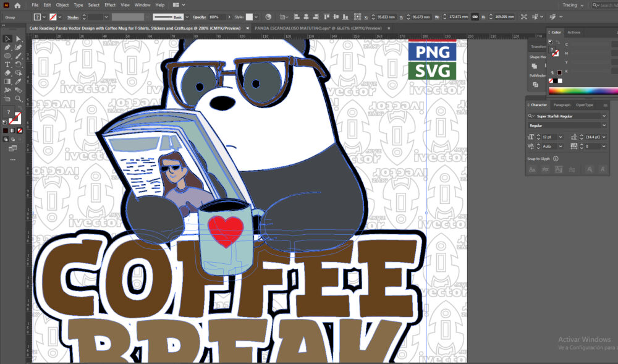Select the Ellipse tool

(x=7, y=56)
